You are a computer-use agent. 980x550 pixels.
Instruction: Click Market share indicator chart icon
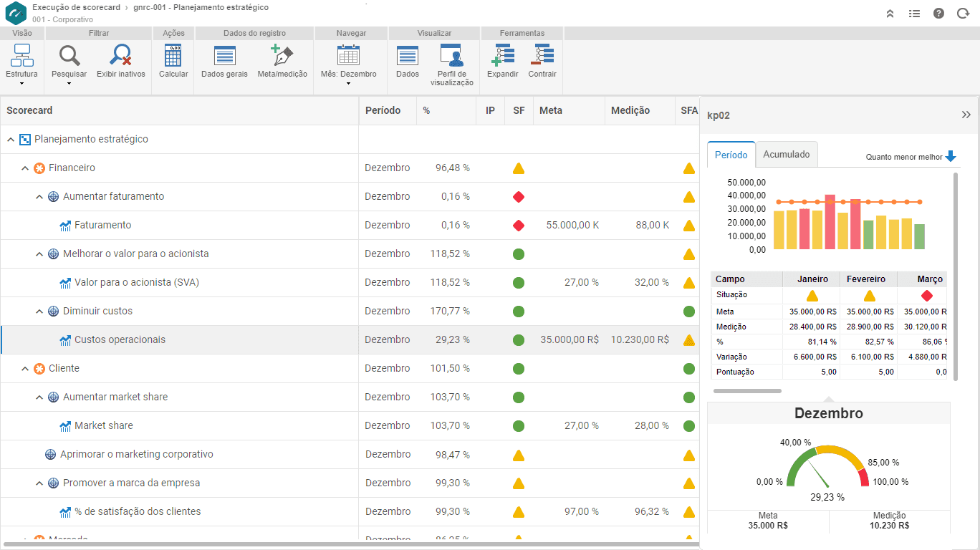coord(65,426)
